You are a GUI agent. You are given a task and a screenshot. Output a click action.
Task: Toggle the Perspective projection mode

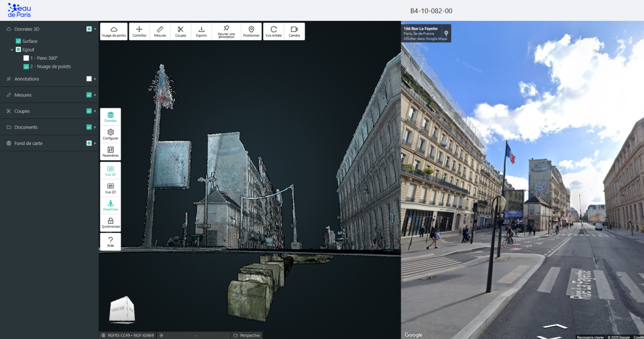click(x=246, y=335)
